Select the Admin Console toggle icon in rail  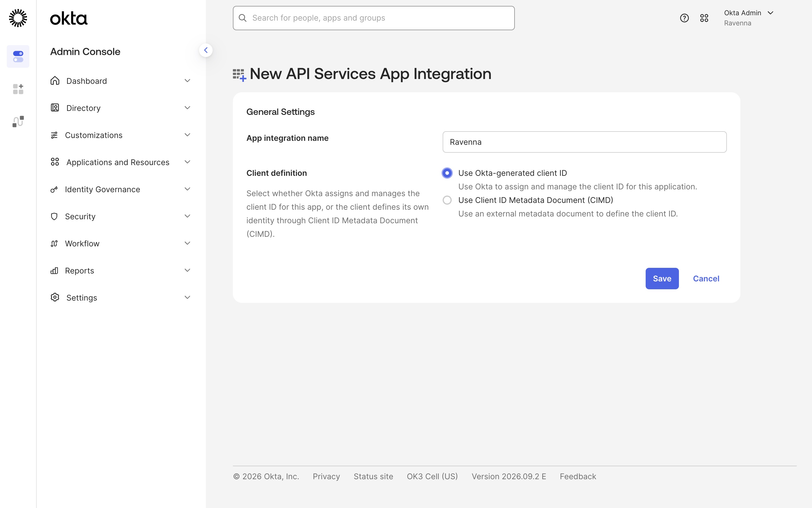click(x=18, y=56)
